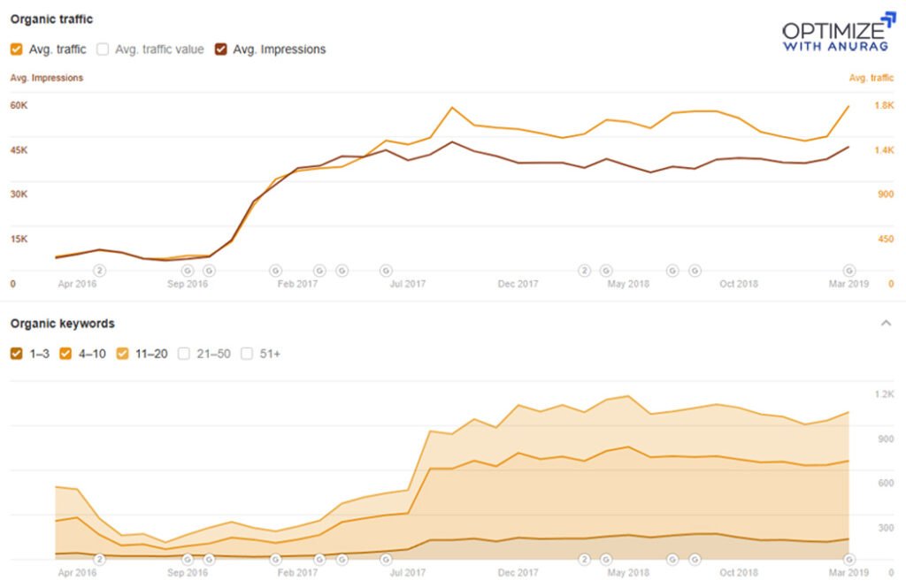Uncheck the Avg. traffic checkbox
This screenshot has width=906, height=588.
(15, 50)
